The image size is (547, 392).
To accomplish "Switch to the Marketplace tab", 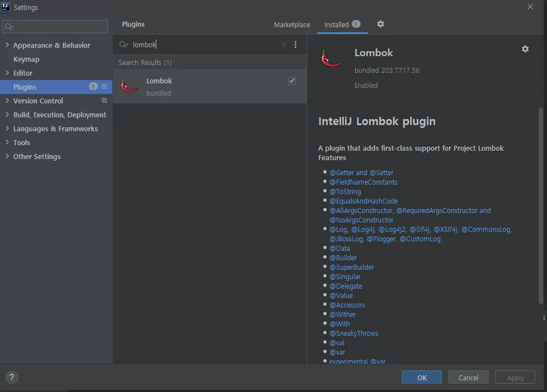I will click(x=292, y=24).
